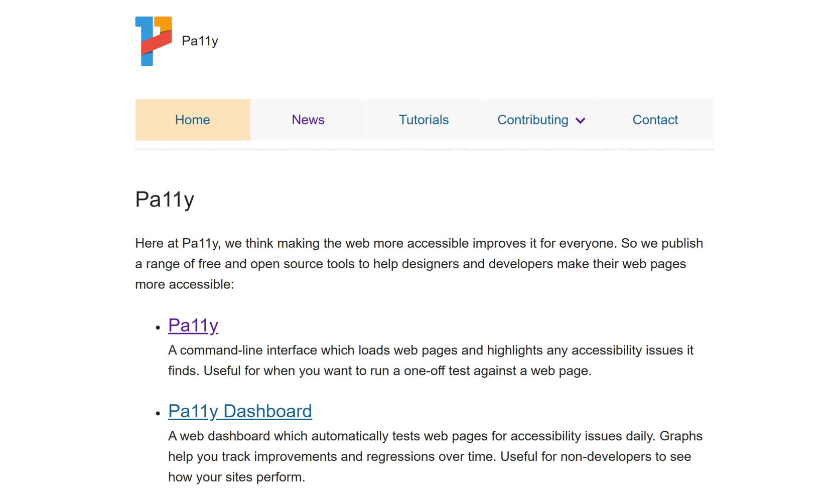Image resolution: width=833 pixels, height=504 pixels.
Task: Select the colorful P logo in the header
Action: 152,41
